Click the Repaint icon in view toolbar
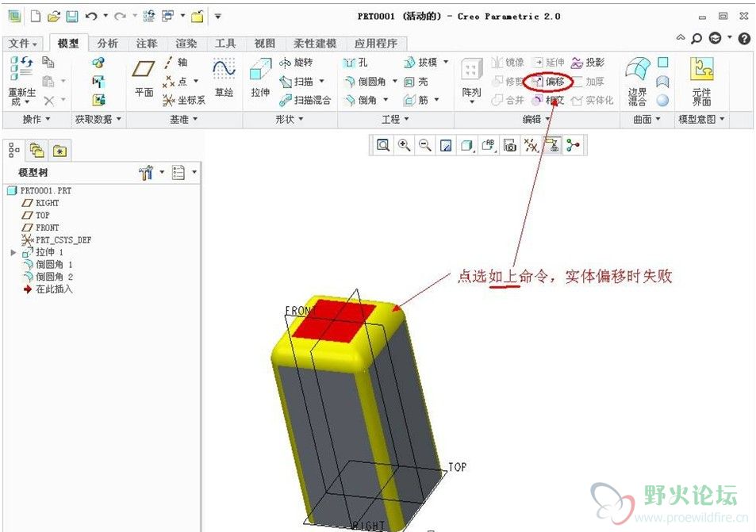The height and width of the screenshot is (532, 756). [x=446, y=145]
